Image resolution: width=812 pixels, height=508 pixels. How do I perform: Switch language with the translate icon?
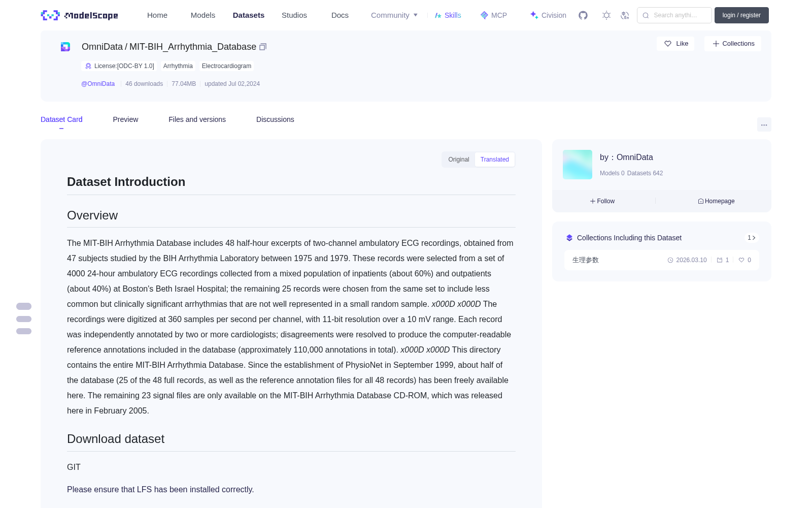point(625,15)
